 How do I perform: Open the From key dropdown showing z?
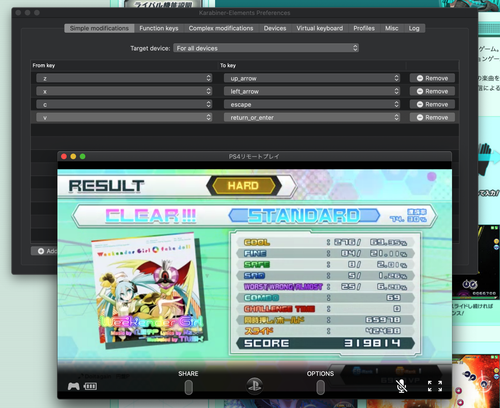coord(124,78)
